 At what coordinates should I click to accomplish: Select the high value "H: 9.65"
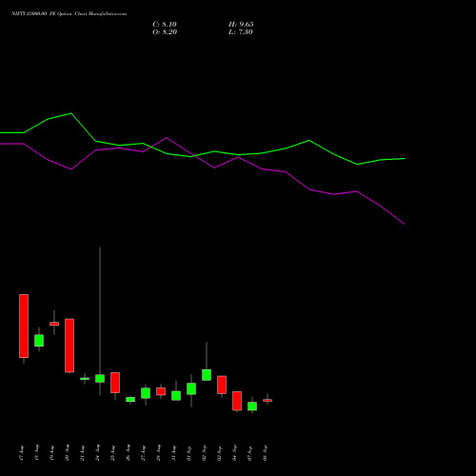(241, 25)
